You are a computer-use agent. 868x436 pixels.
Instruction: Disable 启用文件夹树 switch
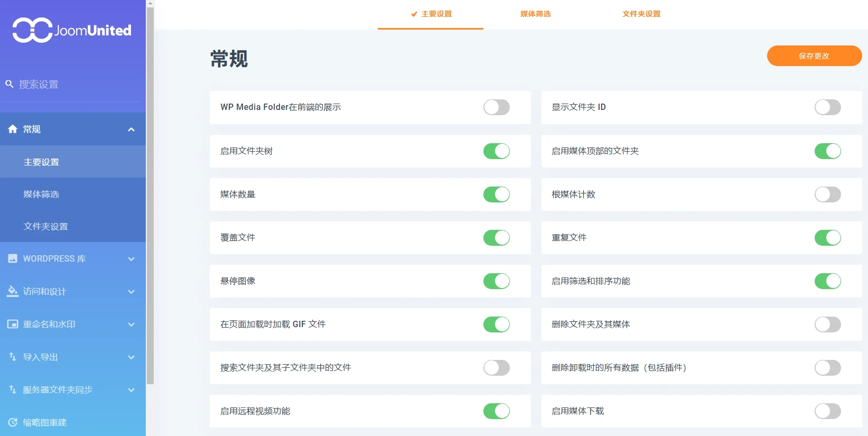point(497,151)
